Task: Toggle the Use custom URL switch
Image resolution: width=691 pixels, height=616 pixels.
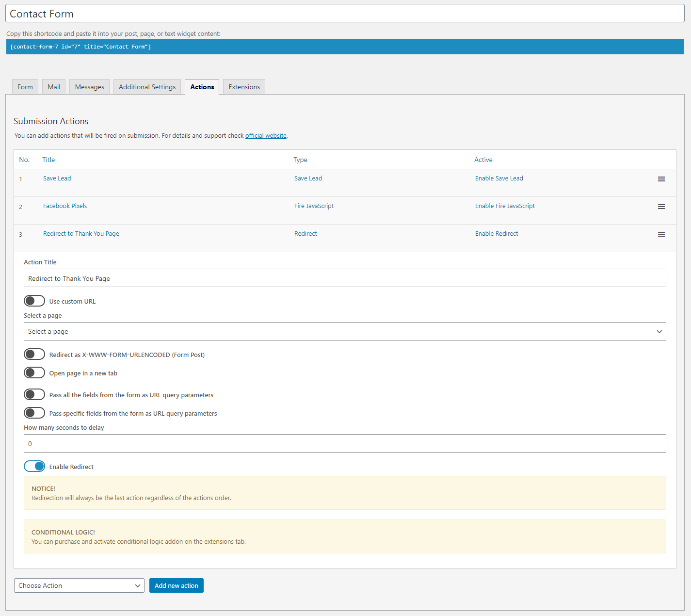Action: pos(34,301)
